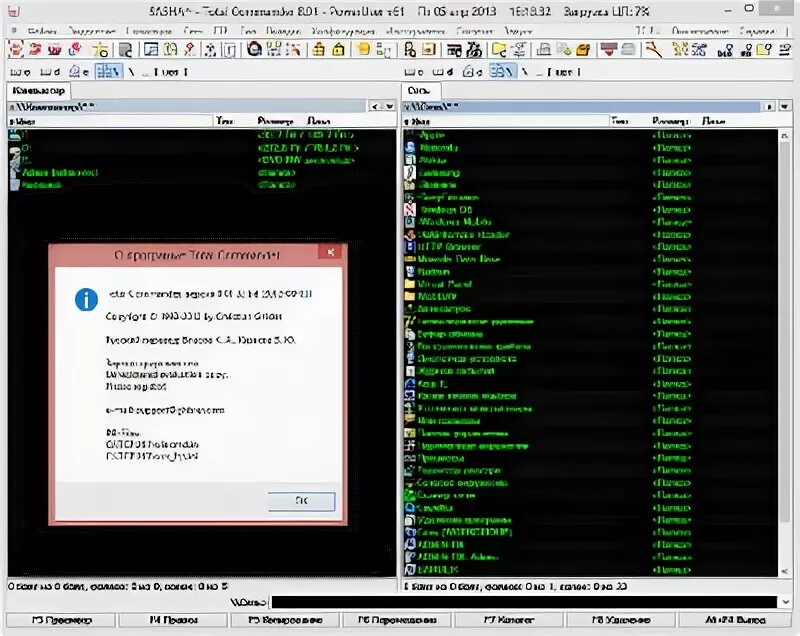
Task: Click the red funnel toolbar icon
Action: click(609, 49)
